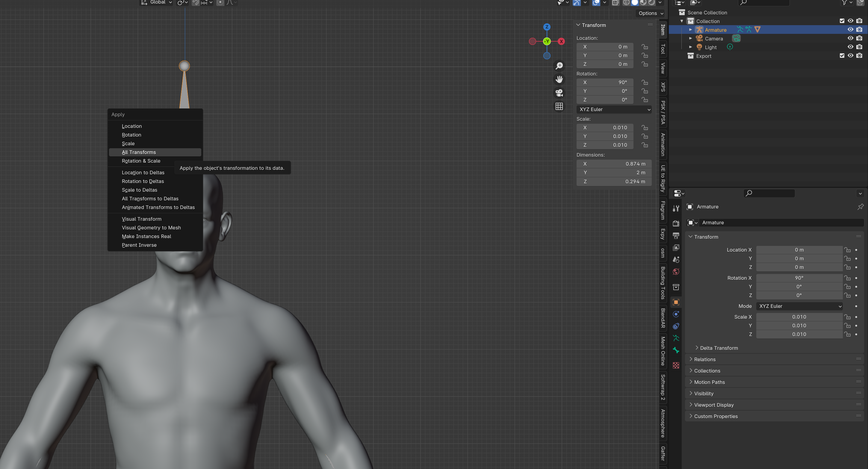This screenshot has width=868, height=469.
Task: Toggle visibility eye icon for Armature
Action: point(850,29)
